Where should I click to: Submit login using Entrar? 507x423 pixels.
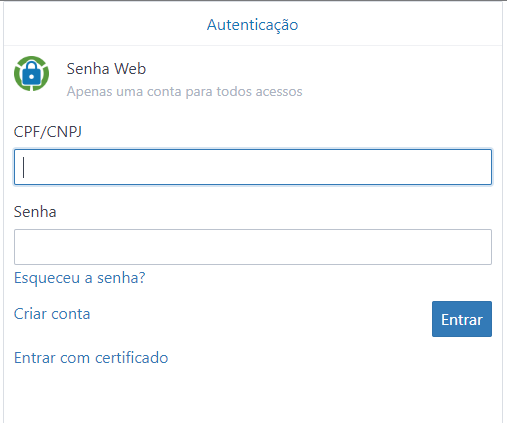click(462, 319)
